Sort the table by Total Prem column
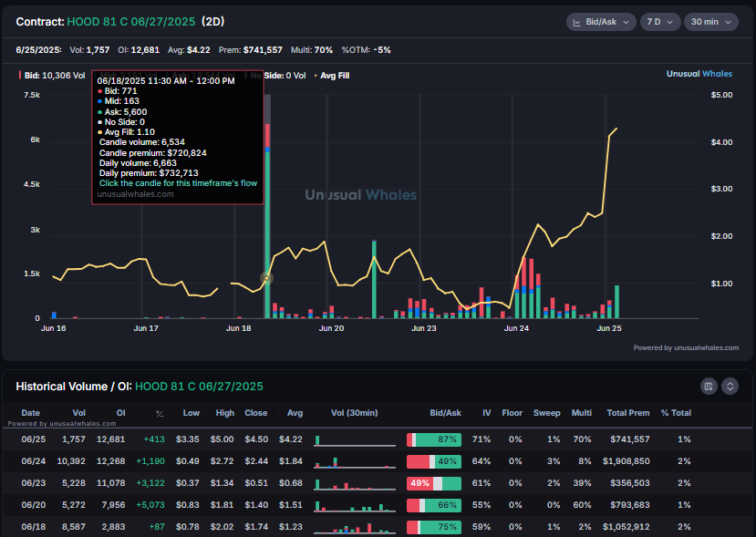This screenshot has width=756, height=537. 627,413
